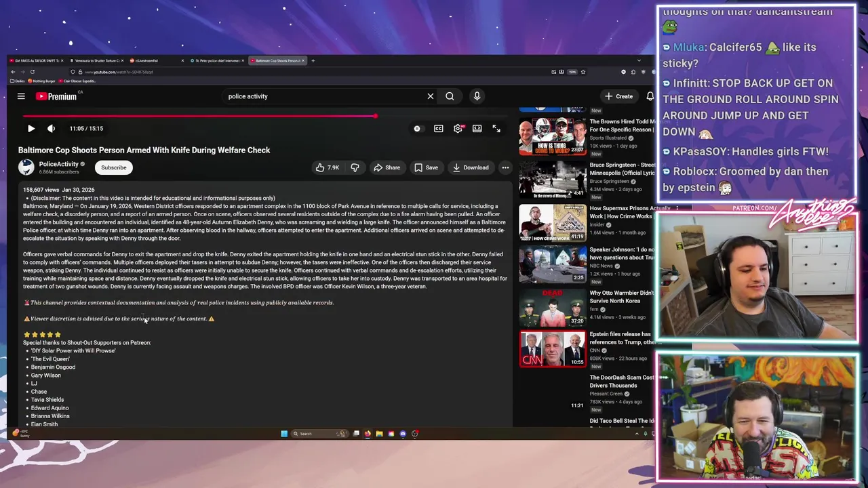Open Nothing Burger bookmark
This screenshot has height=488, width=868.
(x=41, y=81)
